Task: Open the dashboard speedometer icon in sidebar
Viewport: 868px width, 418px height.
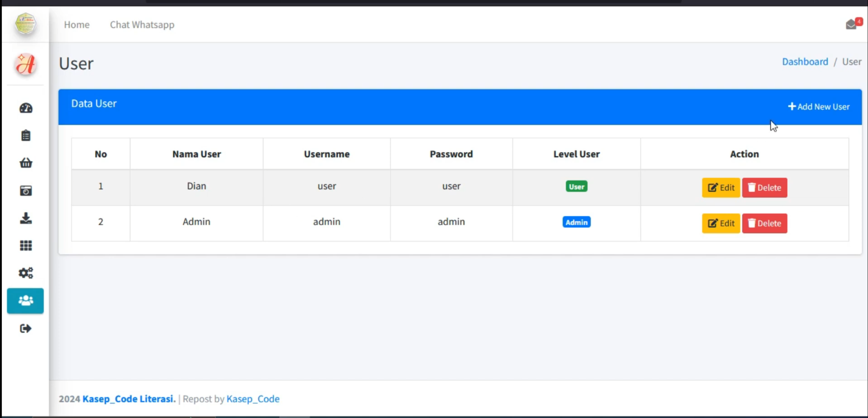Action: tap(26, 108)
